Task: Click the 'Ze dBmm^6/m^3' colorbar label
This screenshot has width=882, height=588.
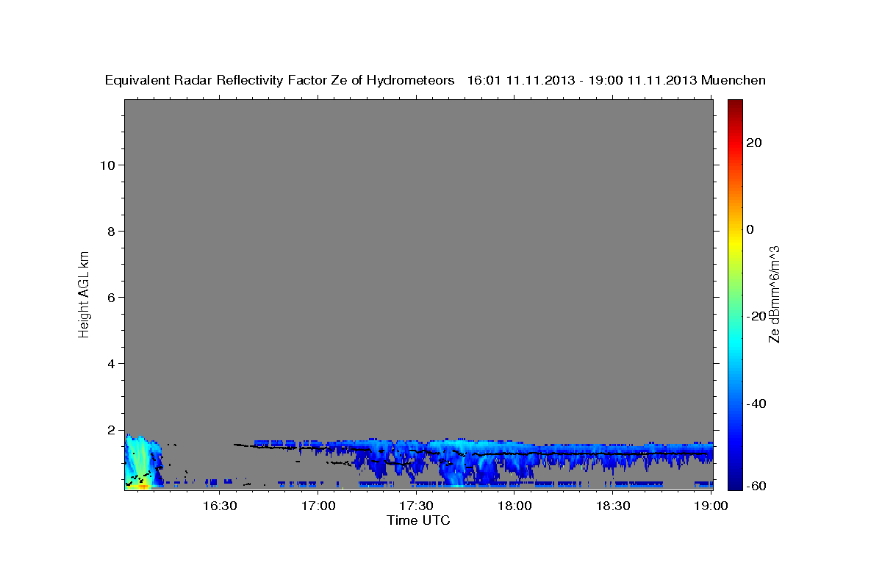Action: (774, 293)
